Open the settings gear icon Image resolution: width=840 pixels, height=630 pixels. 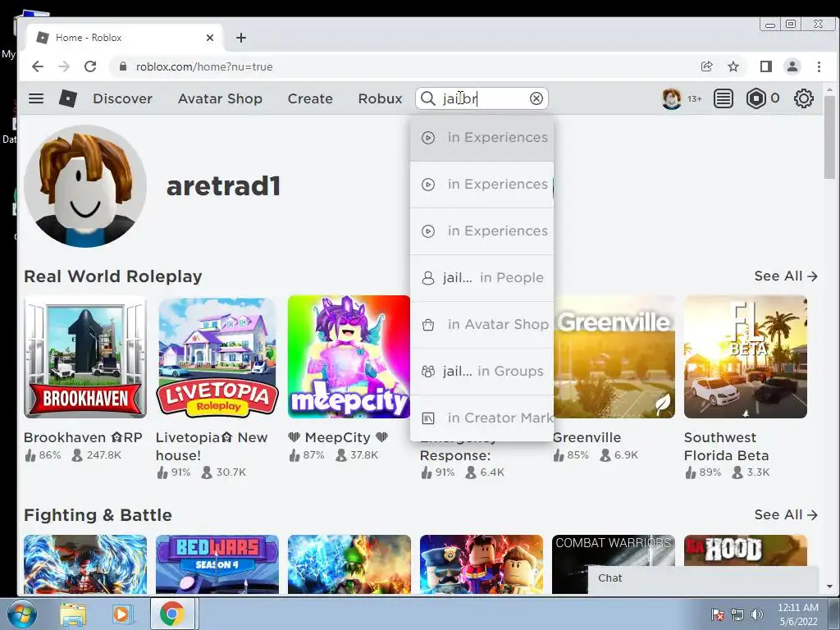tap(804, 98)
